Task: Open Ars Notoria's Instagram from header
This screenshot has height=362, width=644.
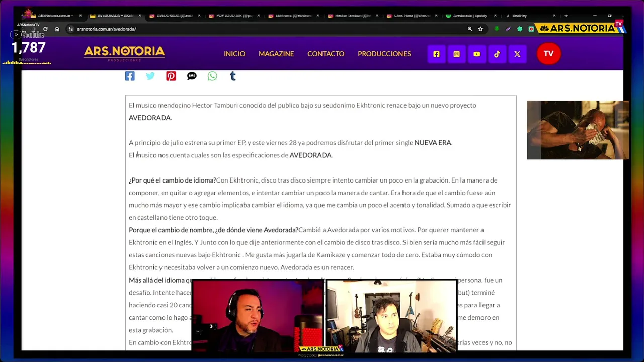Action: [x=456, y=54]
